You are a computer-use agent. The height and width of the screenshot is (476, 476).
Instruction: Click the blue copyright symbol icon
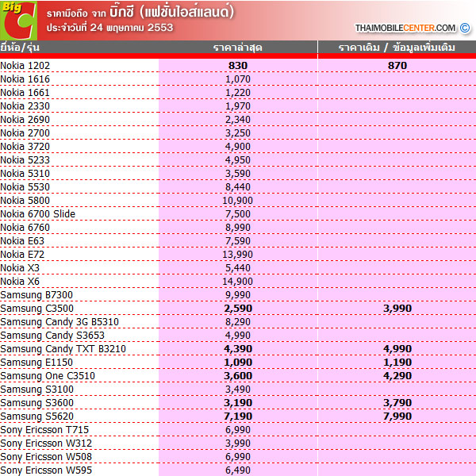point(465,28)
